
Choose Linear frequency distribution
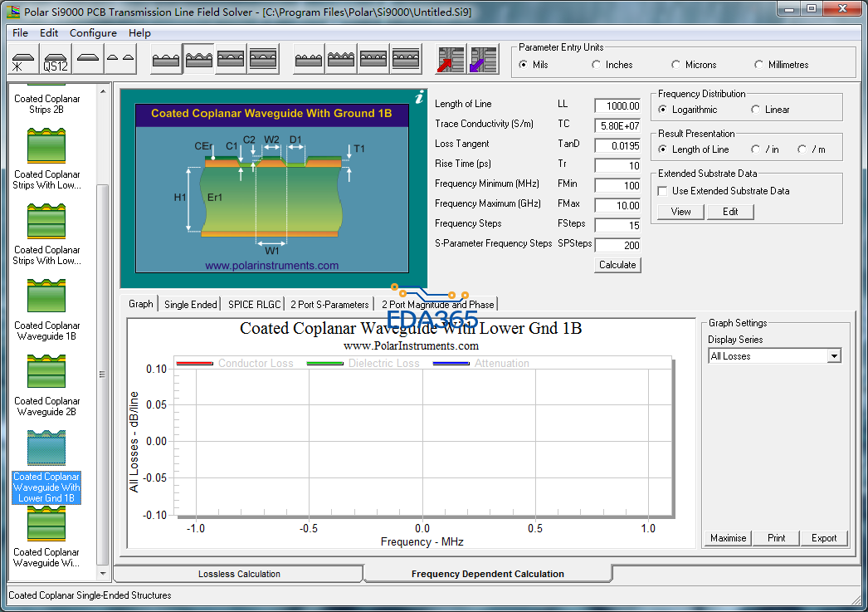pos(756,110)
